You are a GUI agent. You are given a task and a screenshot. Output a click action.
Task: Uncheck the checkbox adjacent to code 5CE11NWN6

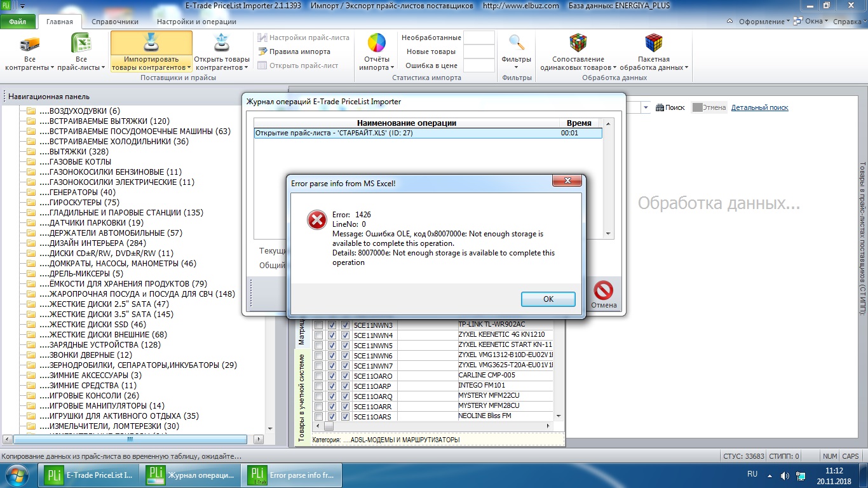point(345,355)
